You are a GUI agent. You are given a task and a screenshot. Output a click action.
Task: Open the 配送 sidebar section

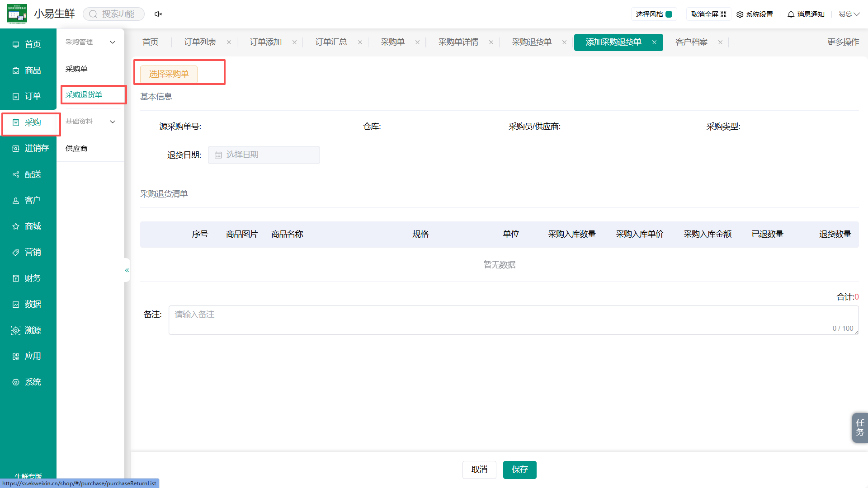coord(27,174)
